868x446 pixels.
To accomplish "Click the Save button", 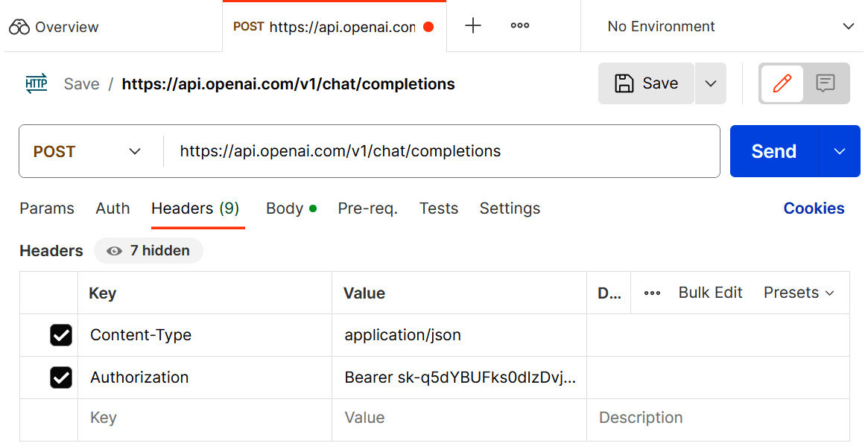I will [x=646, y=83].
